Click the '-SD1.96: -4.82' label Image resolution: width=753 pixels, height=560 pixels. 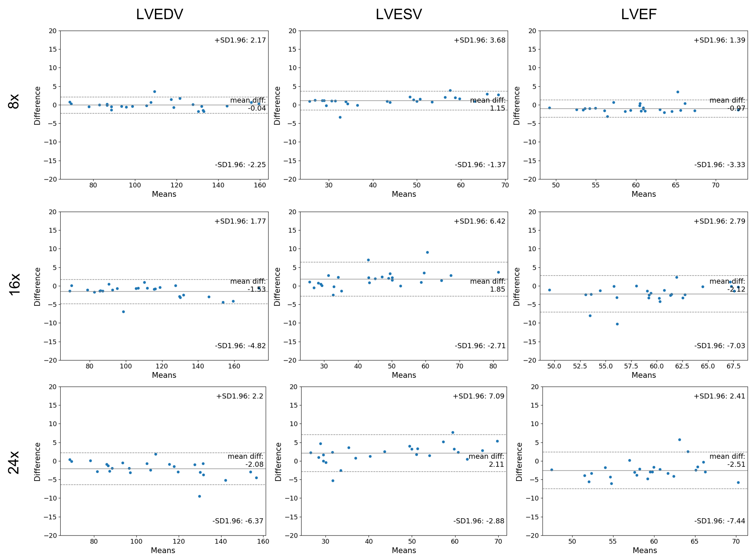(240, 346)
